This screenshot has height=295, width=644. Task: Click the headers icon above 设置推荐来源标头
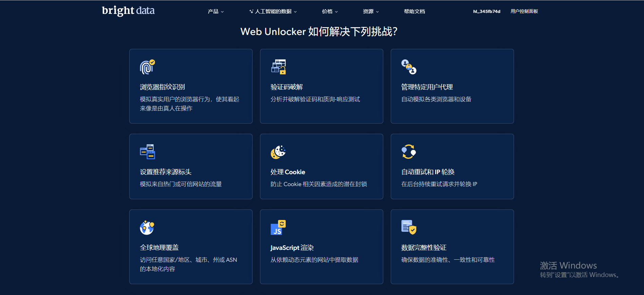pyautogui.click(x=147, y=152)
